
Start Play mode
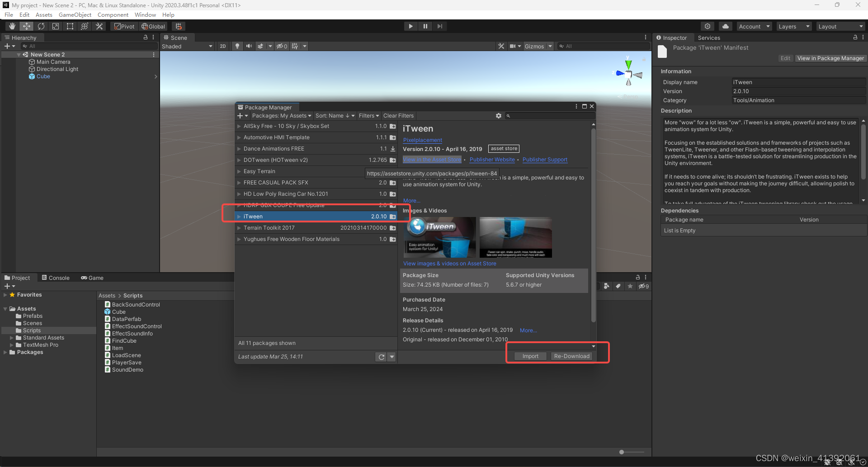(x=410, y=26)
